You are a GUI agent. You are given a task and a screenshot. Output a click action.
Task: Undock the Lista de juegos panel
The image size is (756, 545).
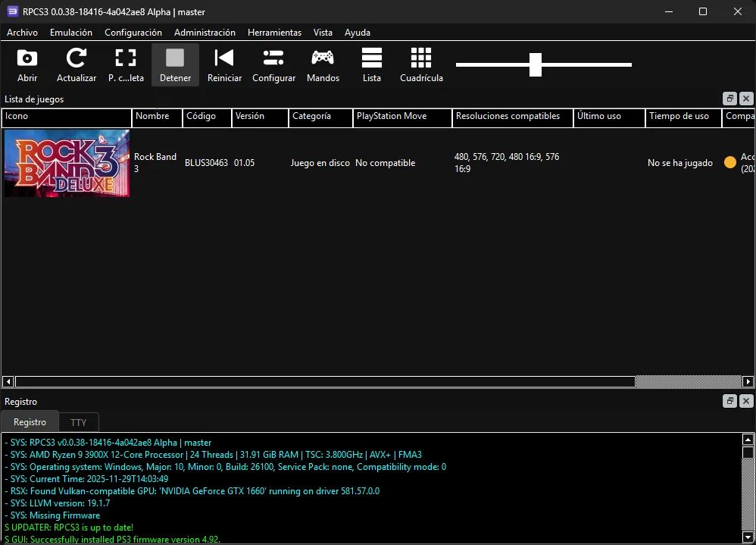(729, 99)
